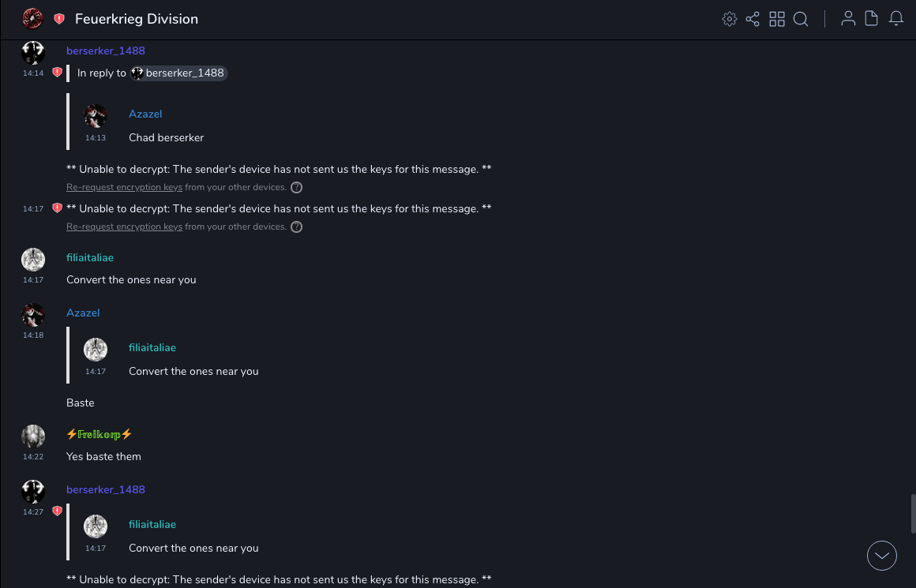The image size is (916, 588).
Task: Jump to latest messages with down chevron
Action: [882, 556]
